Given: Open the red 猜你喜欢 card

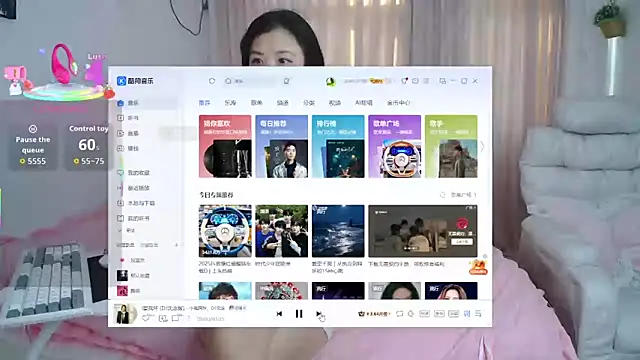Looking at the screenshot, I should tap(225, 146).
